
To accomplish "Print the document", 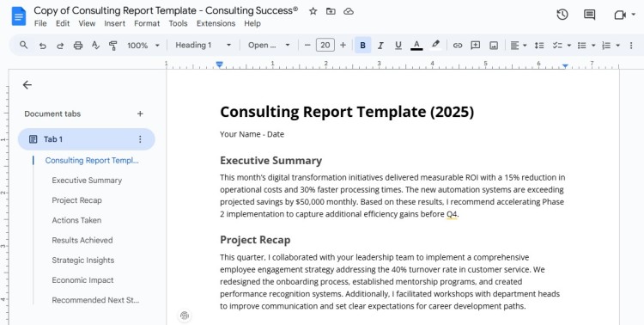I will (x=78, y=46).
